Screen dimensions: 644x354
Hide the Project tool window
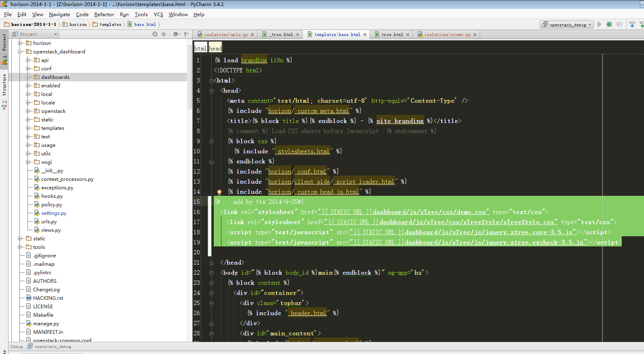187,34
